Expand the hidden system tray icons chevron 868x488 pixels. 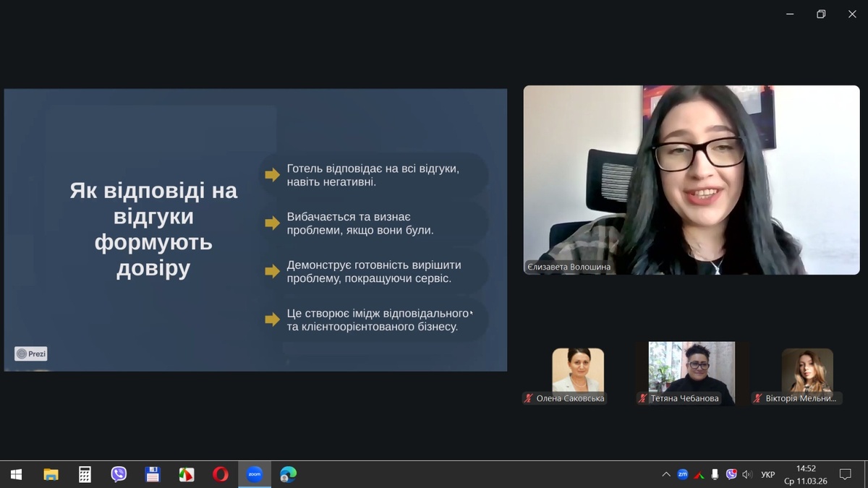[665, 475]
